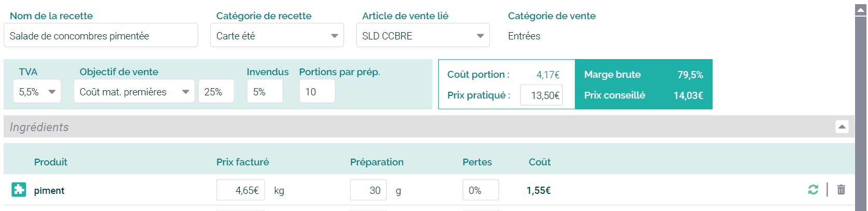868x211 pixels.
Task: Delete the piment ingredient with trash icon
Action: (841, 190)
